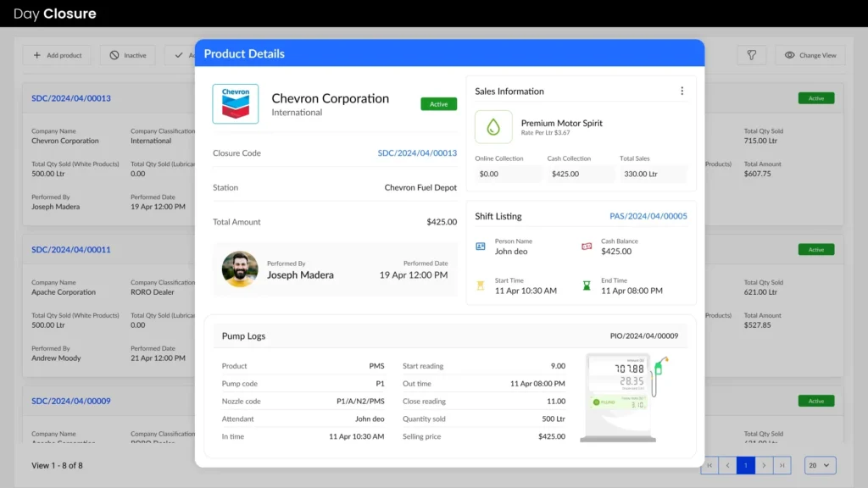The height and width of the screenshot is (488, 868).
Task: Open shift listing PAS/2024/04/00005 link
Action: tap(648, 216)
